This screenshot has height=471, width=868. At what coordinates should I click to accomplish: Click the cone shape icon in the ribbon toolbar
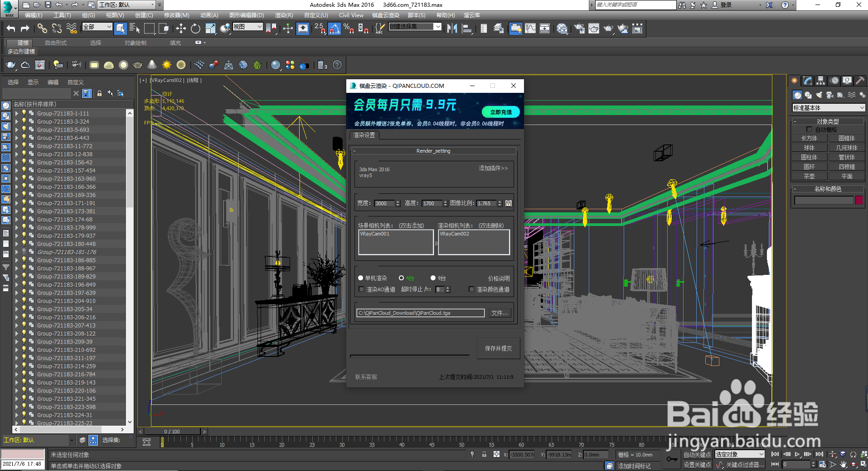coord(152,65)
